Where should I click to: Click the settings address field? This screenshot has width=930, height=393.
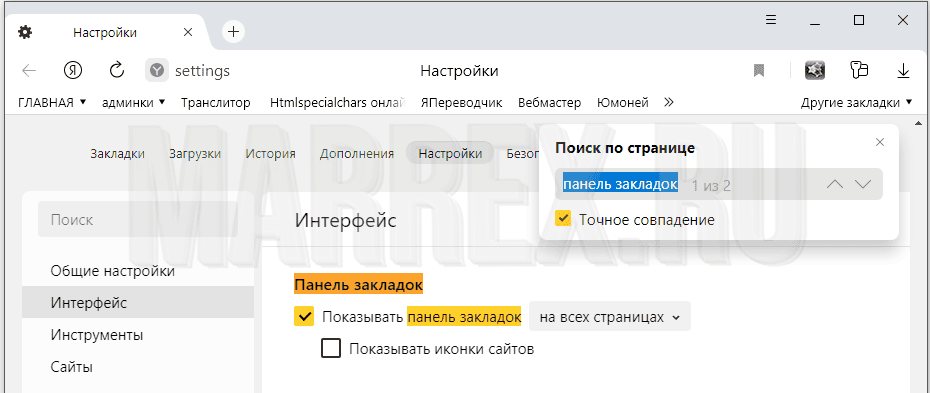tap(202, 72)
